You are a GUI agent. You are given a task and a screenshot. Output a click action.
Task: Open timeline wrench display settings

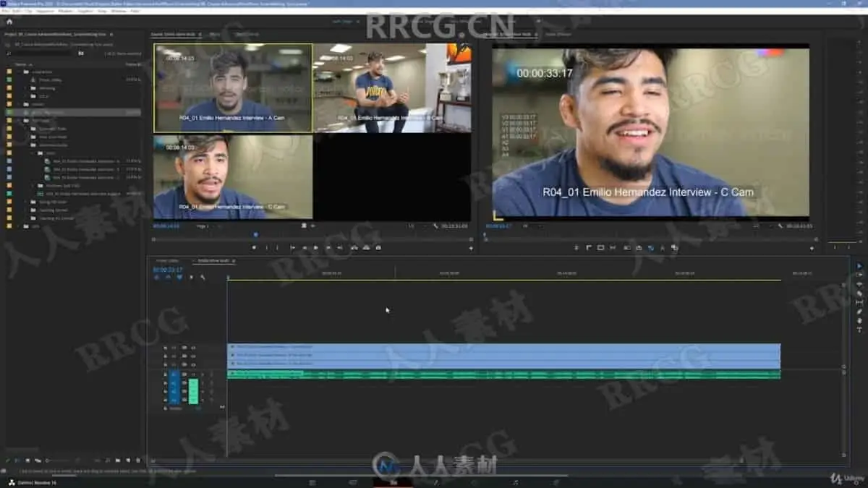(203, 277)
